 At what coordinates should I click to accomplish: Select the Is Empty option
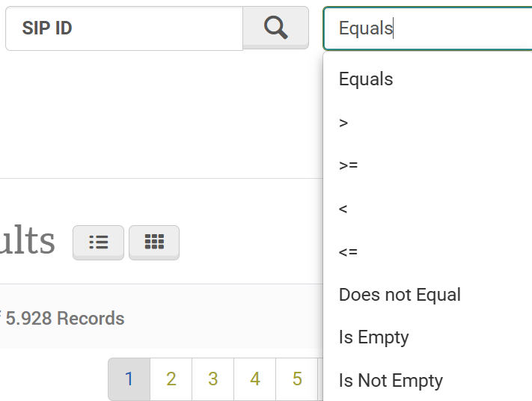pos(373,337)
